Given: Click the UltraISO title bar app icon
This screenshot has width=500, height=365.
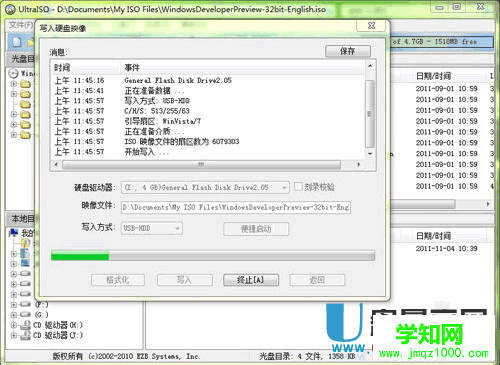Looking at the screenshot, I should 10,9.
